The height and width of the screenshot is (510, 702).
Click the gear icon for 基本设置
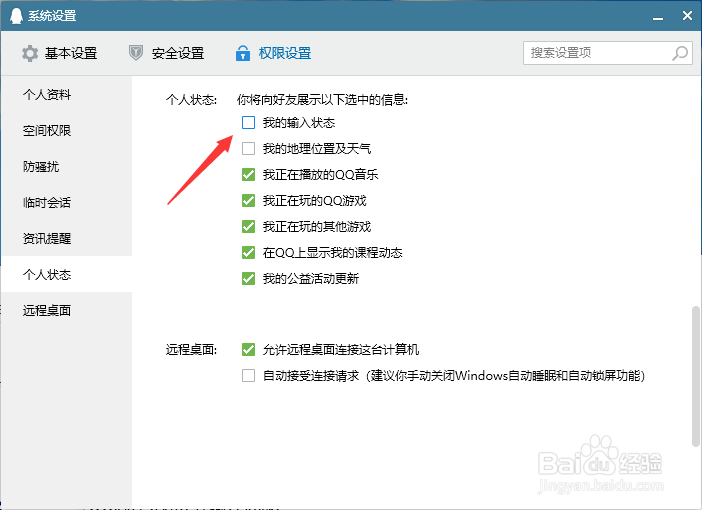coord(30,53)
